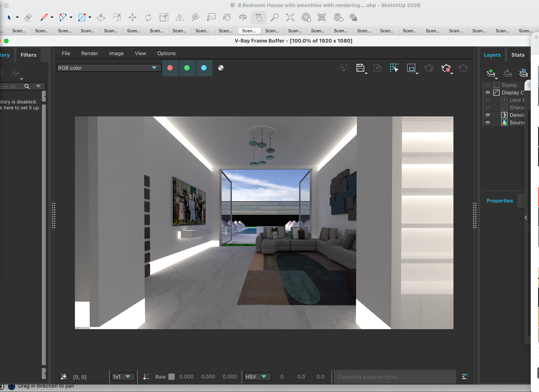This screenshot has width=539, height=392.
Task: Click the Zoom magnifier tool
Action: coord(274,18)
